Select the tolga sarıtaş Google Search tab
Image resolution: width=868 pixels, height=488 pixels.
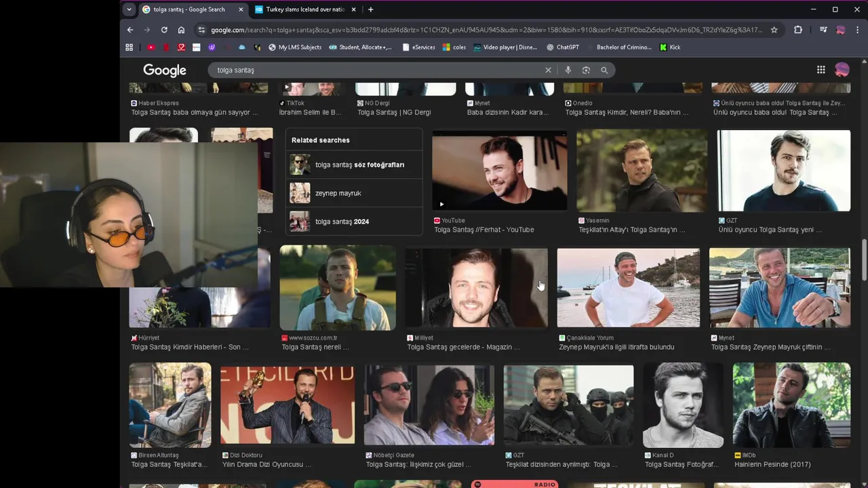pyautogui.click(x=193, y=9)
